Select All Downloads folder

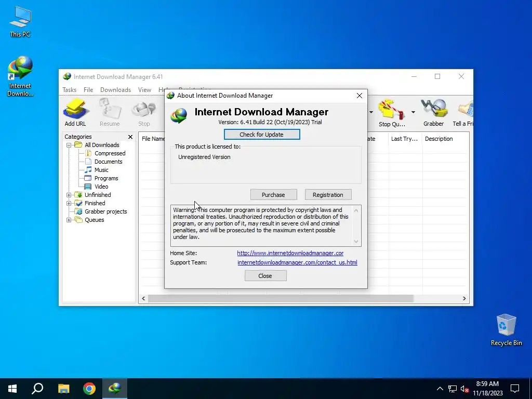pyautogui.click(x=102, y=145)
